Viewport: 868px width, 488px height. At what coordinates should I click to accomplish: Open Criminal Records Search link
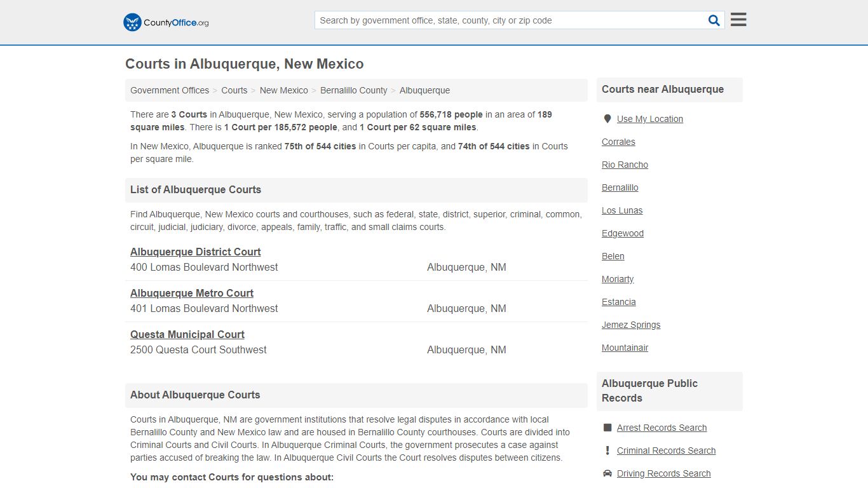666,451
